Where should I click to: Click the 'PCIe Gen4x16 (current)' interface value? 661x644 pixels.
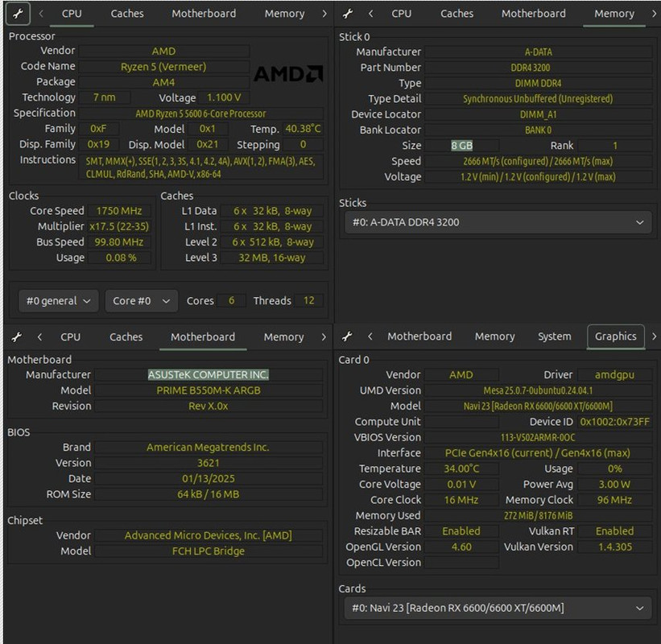pos(539,453)
